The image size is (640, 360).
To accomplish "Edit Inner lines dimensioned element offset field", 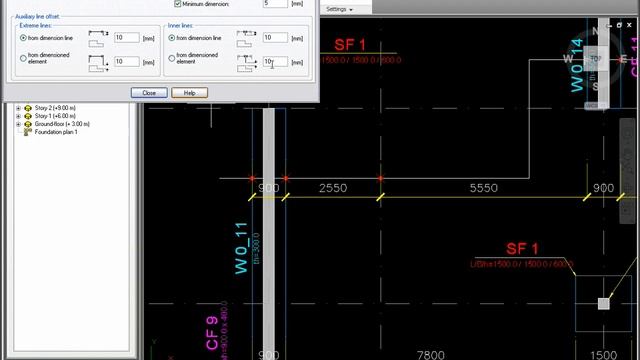I will 275,62.
